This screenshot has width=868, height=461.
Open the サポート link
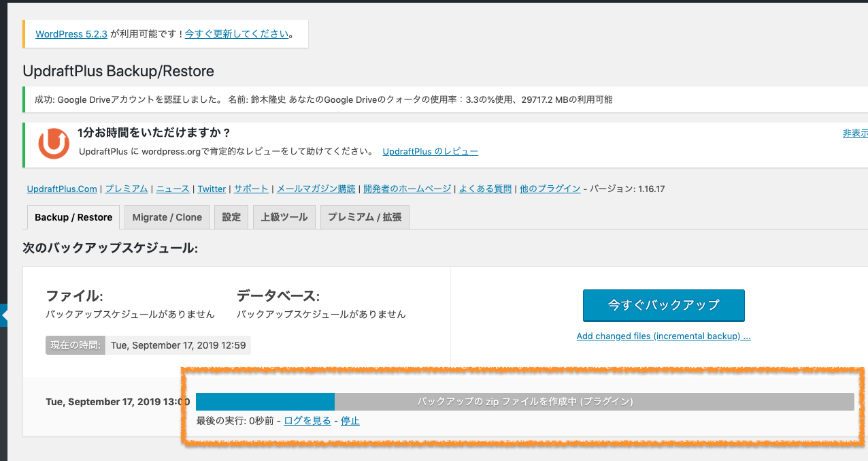click(251, 189)
